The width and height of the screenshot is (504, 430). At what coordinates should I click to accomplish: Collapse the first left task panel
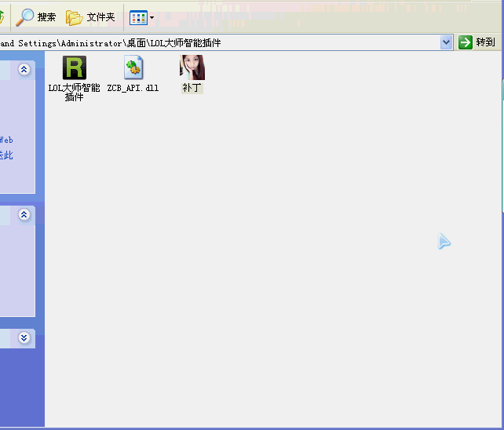click(24, 70)
